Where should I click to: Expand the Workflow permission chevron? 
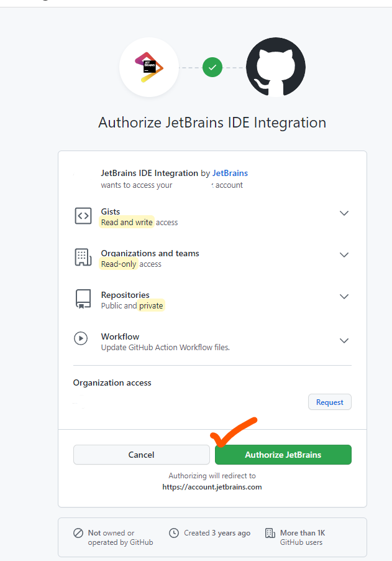(x=344, y=341)
